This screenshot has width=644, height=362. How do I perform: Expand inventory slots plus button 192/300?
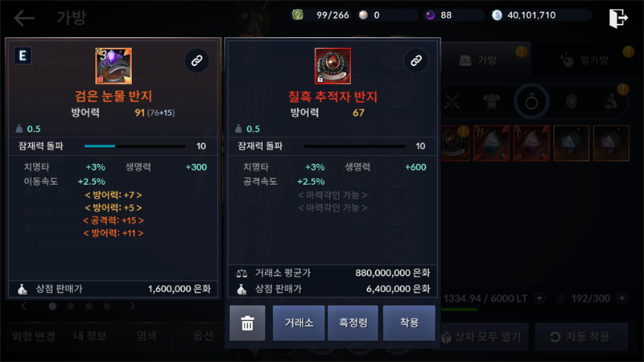[x=622, y=298]
